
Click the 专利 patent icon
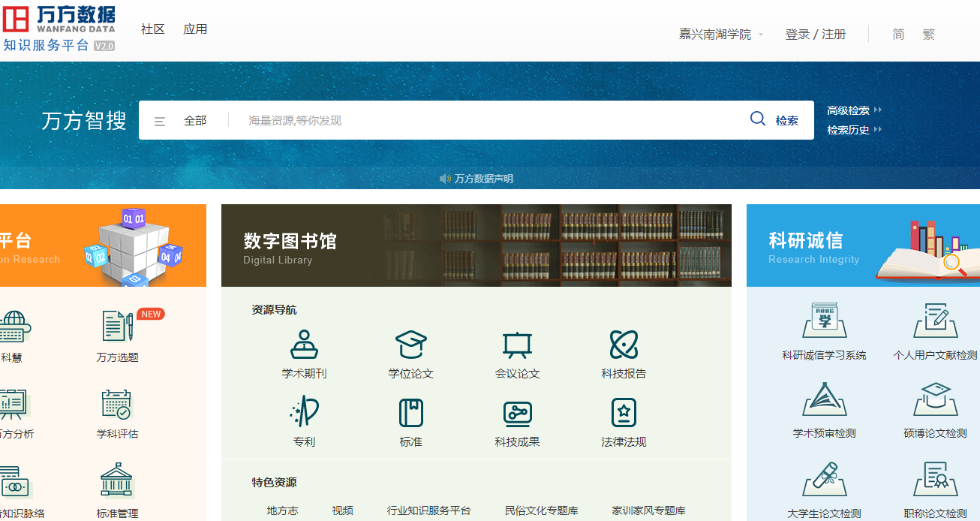pyautogui.click(x=304, y=413)
